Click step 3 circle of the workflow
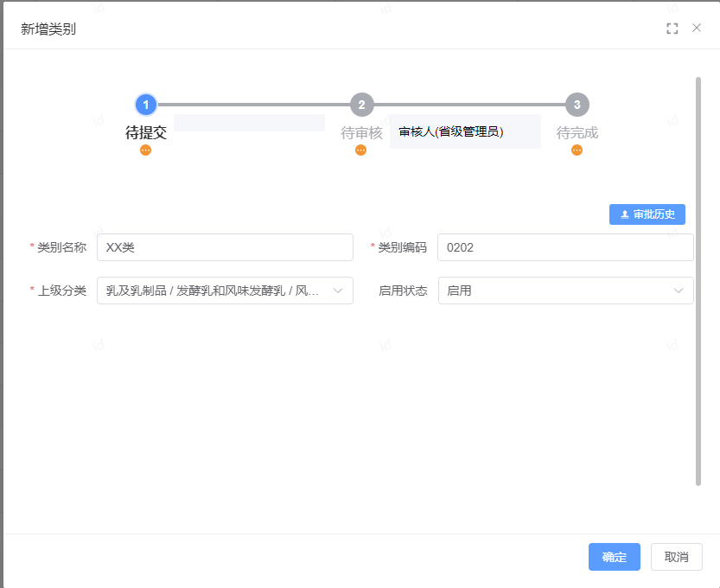The image size is (720, 588). pos(577,105)
